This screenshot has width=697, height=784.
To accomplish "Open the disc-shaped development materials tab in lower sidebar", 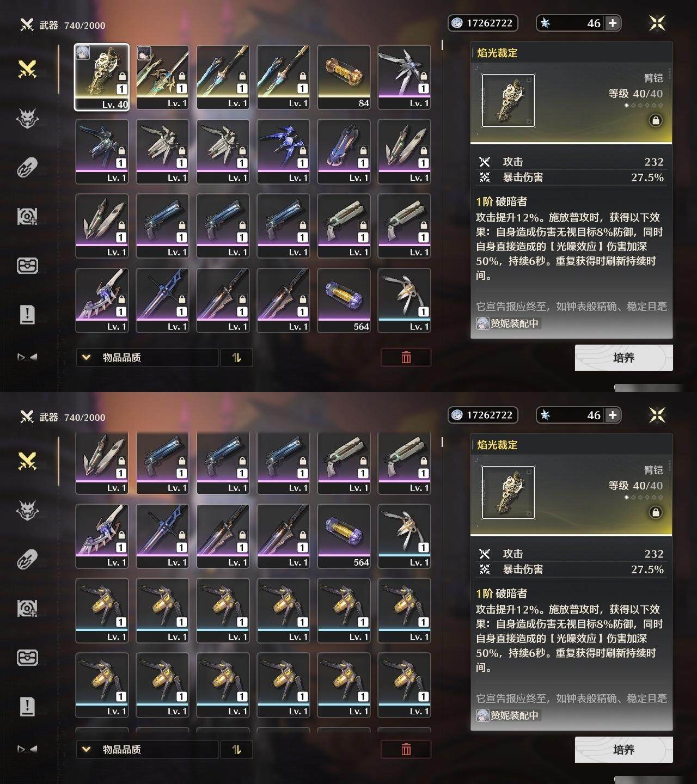I will (27, 609).
